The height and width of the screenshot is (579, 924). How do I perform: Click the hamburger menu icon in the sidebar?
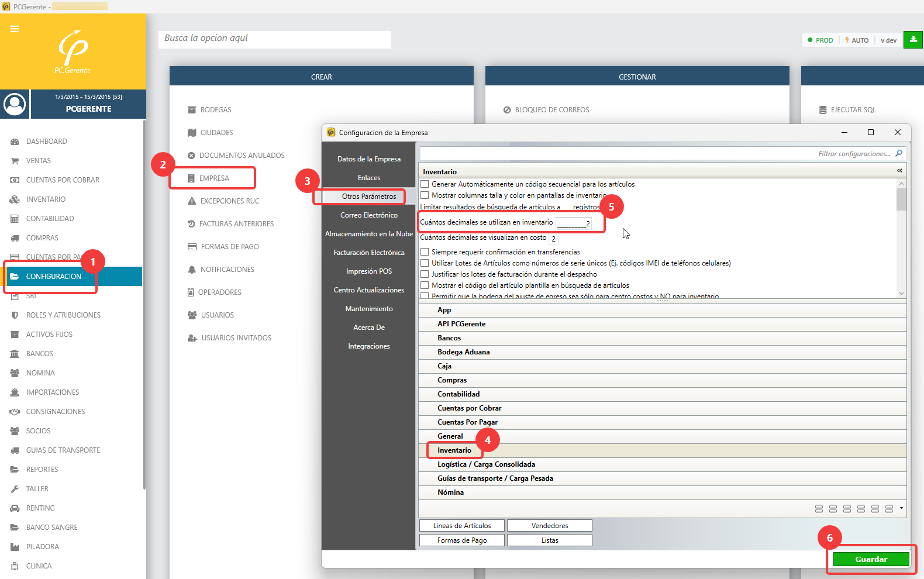[15, 29]
